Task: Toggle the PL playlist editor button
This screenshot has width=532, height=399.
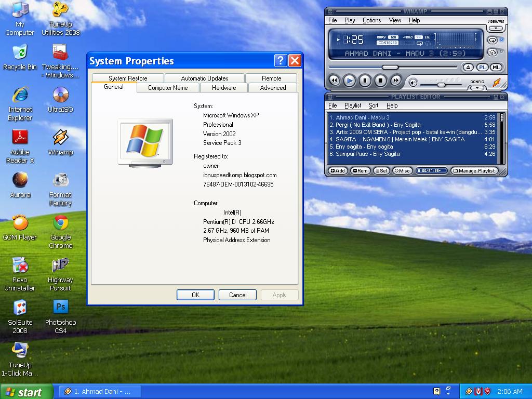Action: pyautogui.click(x=482, y=67)
